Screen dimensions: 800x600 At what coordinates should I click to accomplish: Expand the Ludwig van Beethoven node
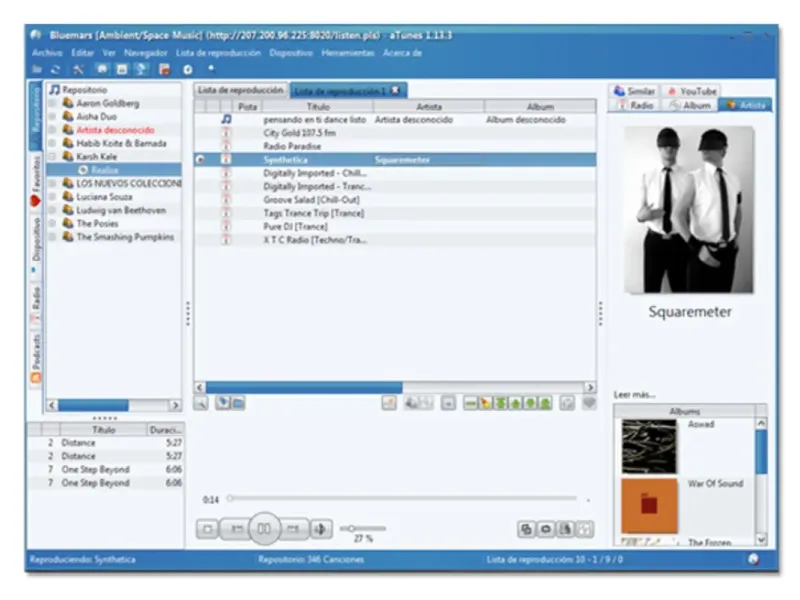coord(52,210)
